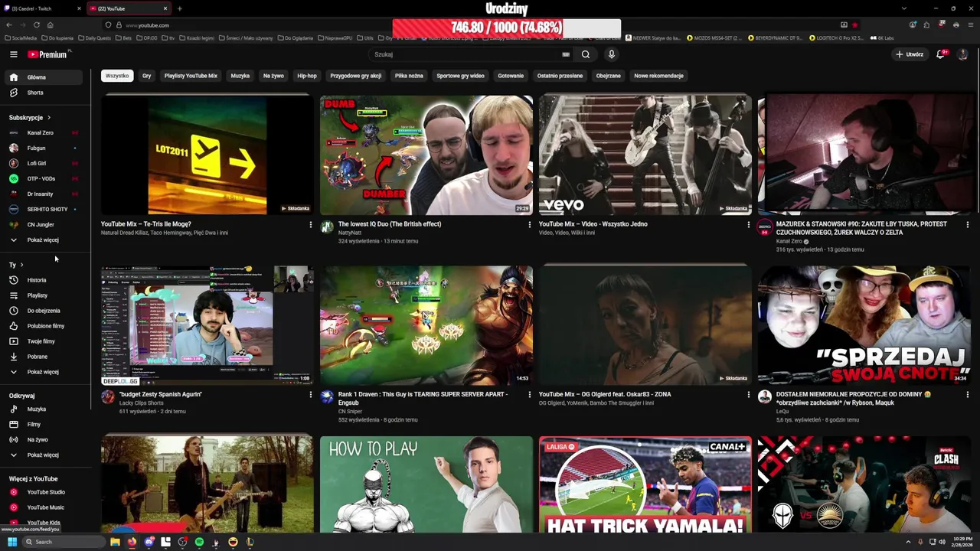Select the Gry filter chip

146,76
